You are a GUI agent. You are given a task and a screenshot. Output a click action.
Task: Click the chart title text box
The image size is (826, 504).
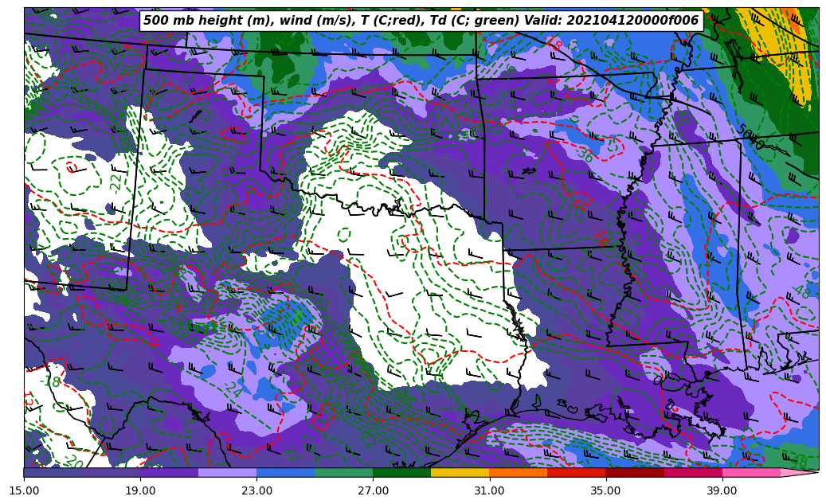pyautogui.click(x=421, y=21)
